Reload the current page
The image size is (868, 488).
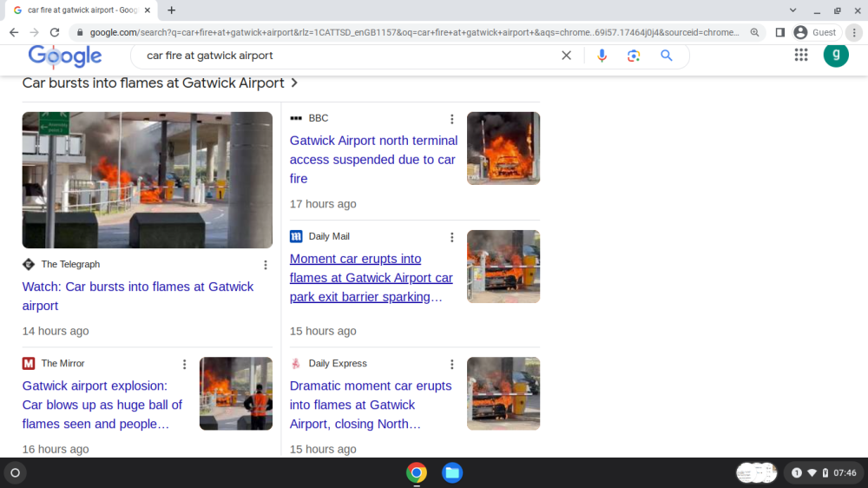pos(54,33)
